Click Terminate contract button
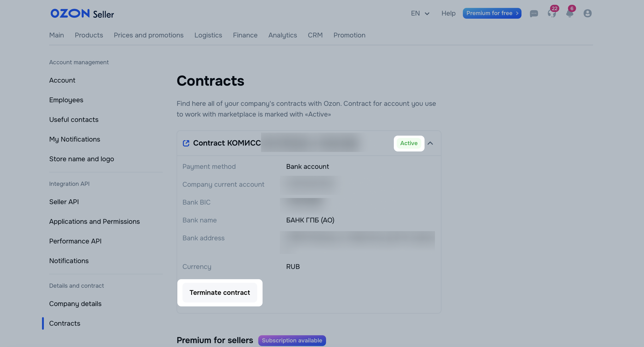Image resolution: width=644 pixels, height=347 pixels. coord(219,293)
